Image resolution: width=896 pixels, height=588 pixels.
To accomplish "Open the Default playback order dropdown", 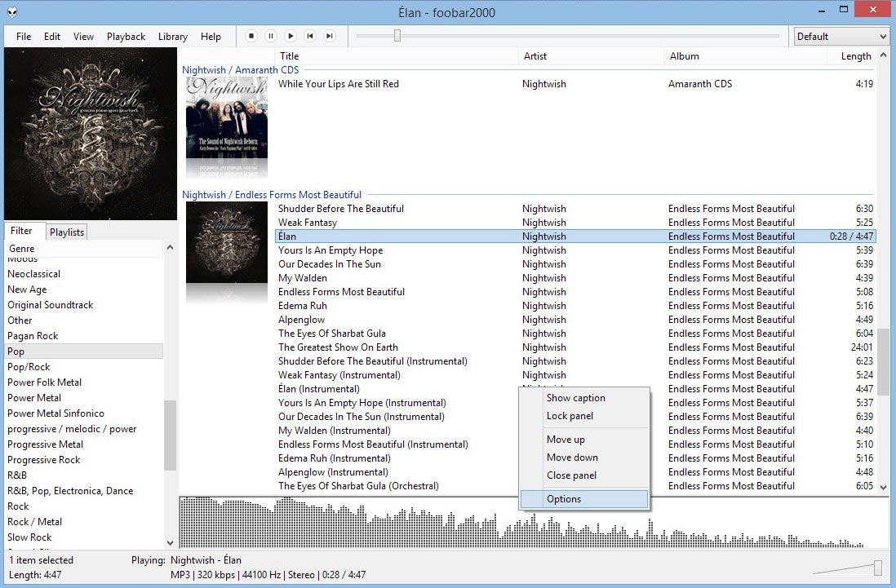I will [x=841, y=37].
